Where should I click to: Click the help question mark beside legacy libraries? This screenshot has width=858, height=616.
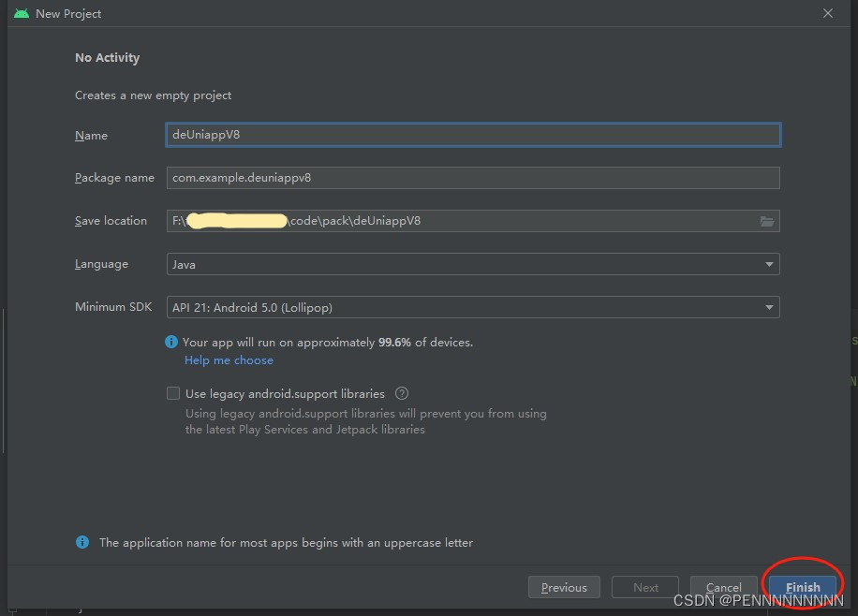(x=402, y=393)
